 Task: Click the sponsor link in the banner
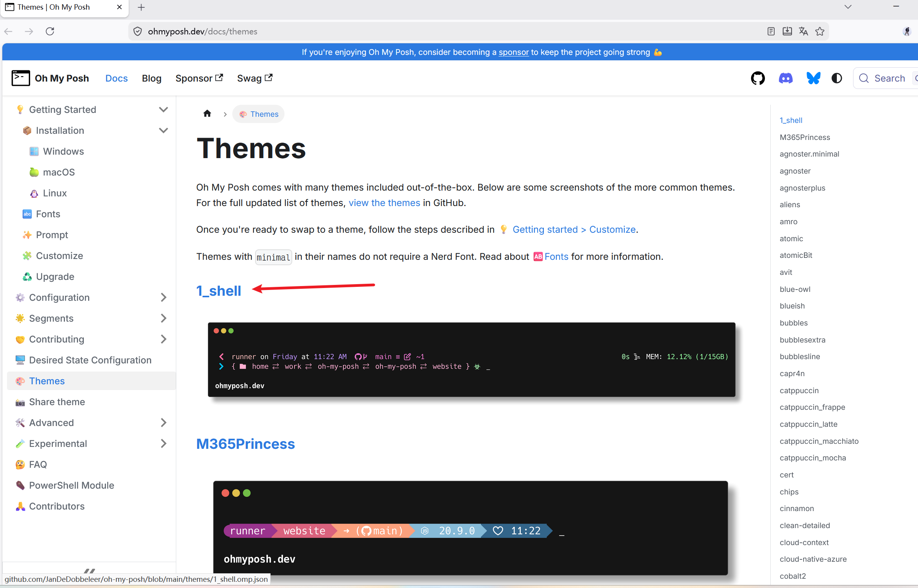coord(513,52)
